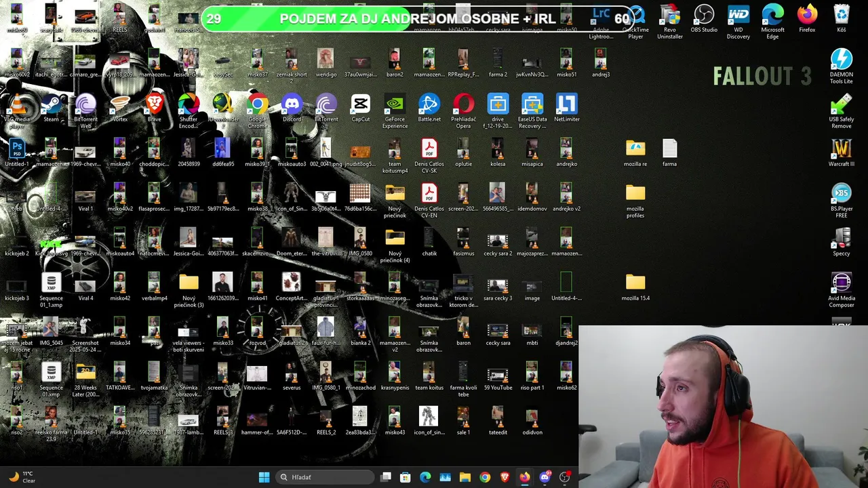
Task: Launch Firefox from the desktop icon
Action: [x=807, y=19]
